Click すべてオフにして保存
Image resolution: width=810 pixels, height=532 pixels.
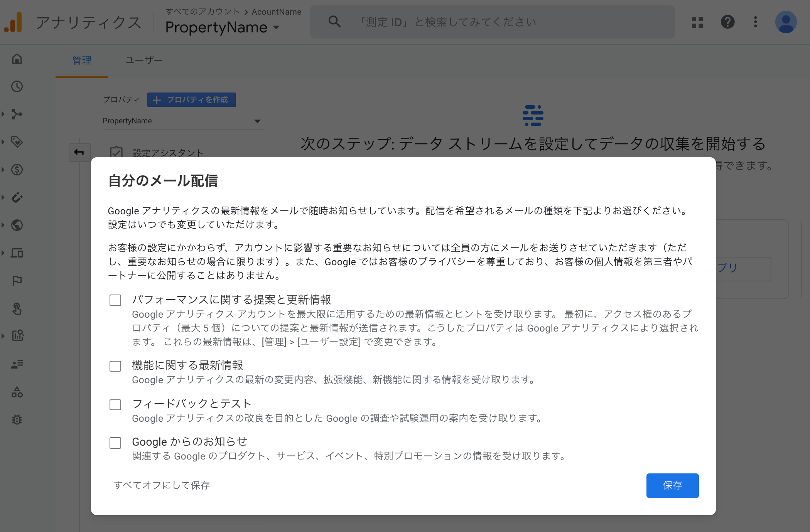tap(162, 485)
